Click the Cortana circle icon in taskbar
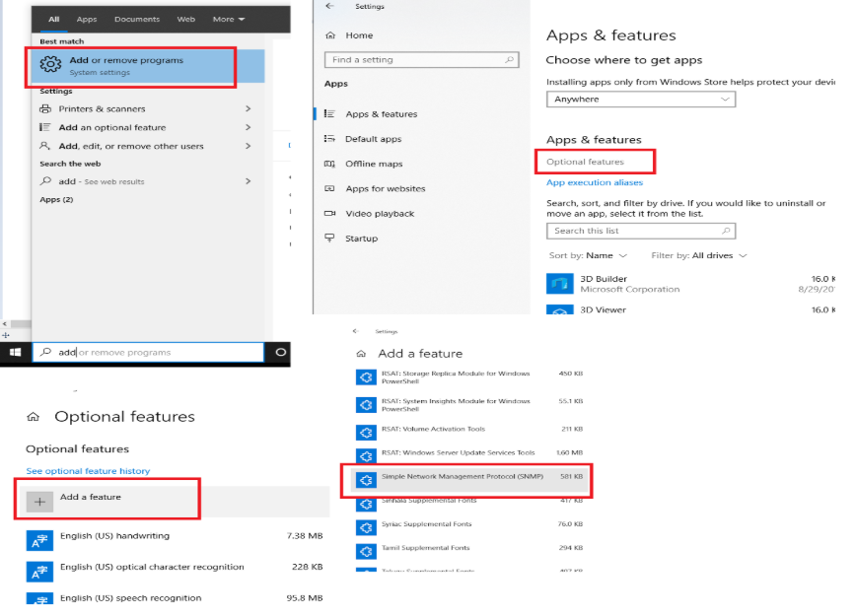Image resolution: width=856 pixels, height=616 pixels. (281, 352)
